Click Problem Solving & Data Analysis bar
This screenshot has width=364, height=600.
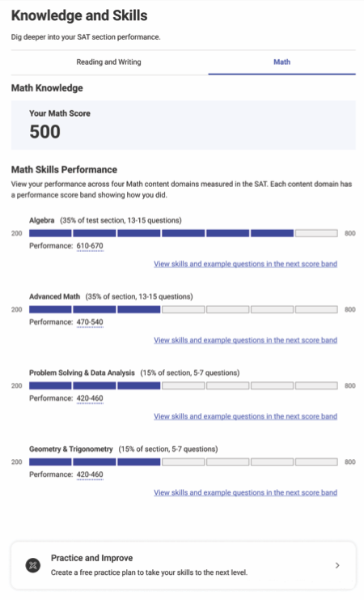[184, 385]
